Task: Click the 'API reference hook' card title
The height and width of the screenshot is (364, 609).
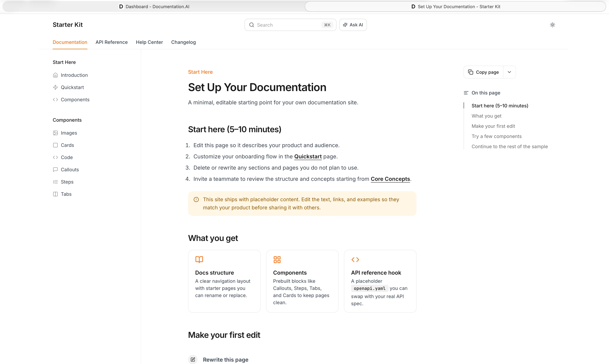Action: [x=376, y=273]
